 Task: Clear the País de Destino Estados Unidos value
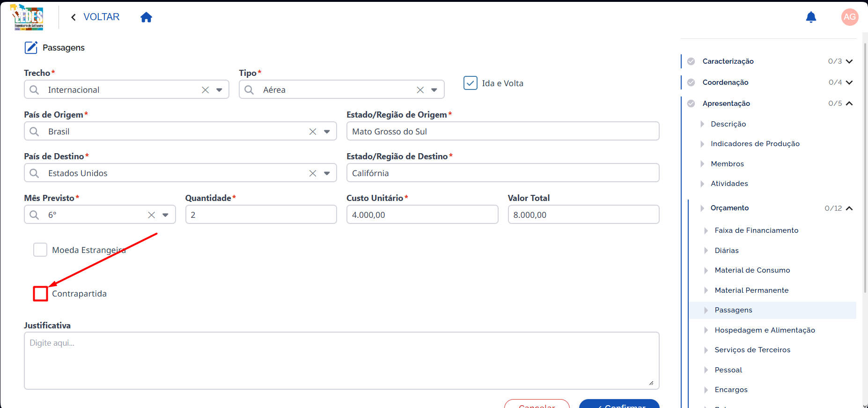pyautogui.click(x=313, y=173)
